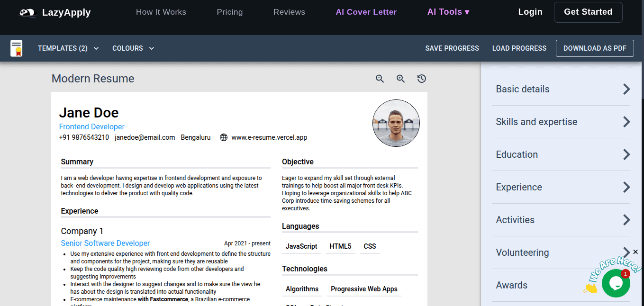Open the green chat bubble widget
This screenshot has width=644, height=306.
(616, 283)
